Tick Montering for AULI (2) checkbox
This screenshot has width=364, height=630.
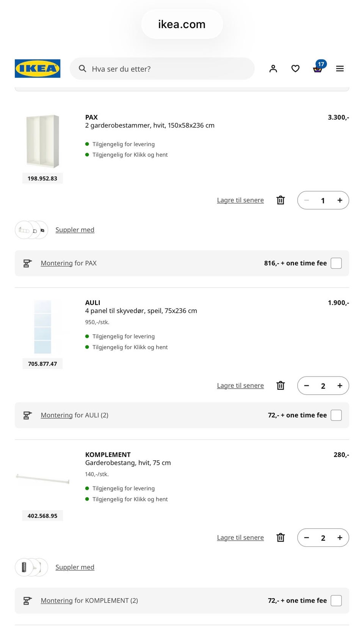click(336, 415)
